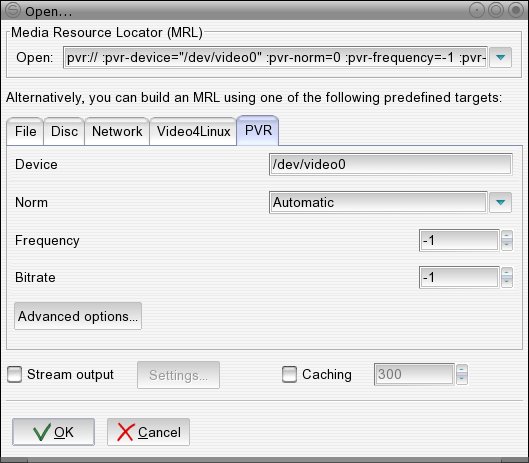Dismiss dialog with Cancel button
Image resolution: width=529 pixels, height=463 pixels.
click(x=148, y=432)
